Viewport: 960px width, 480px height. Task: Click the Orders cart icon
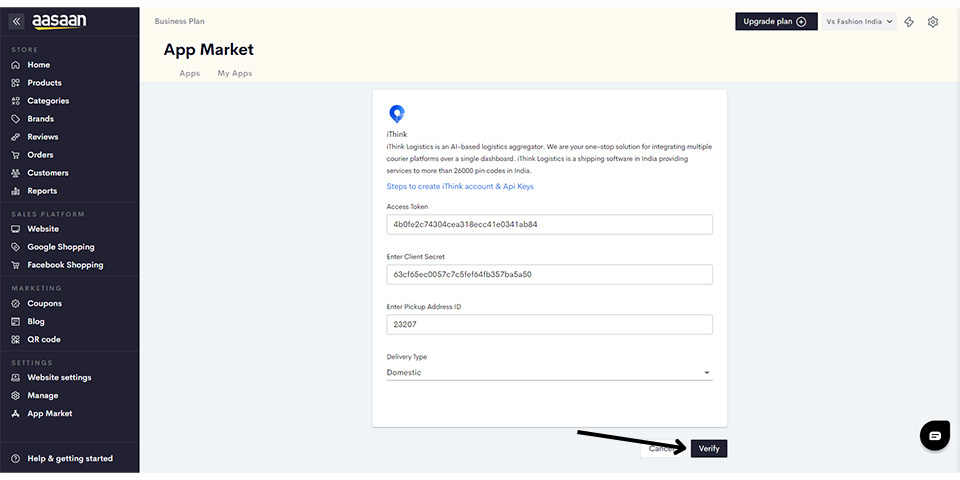click(16, 155)
